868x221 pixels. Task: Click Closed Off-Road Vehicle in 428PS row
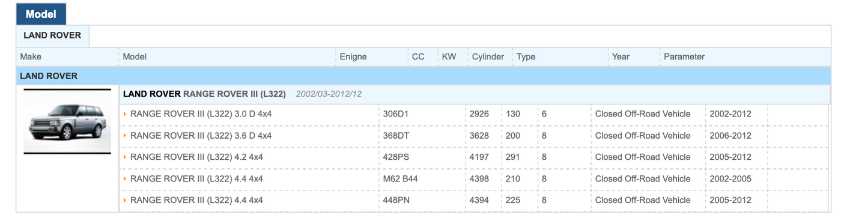pos(643,157)
